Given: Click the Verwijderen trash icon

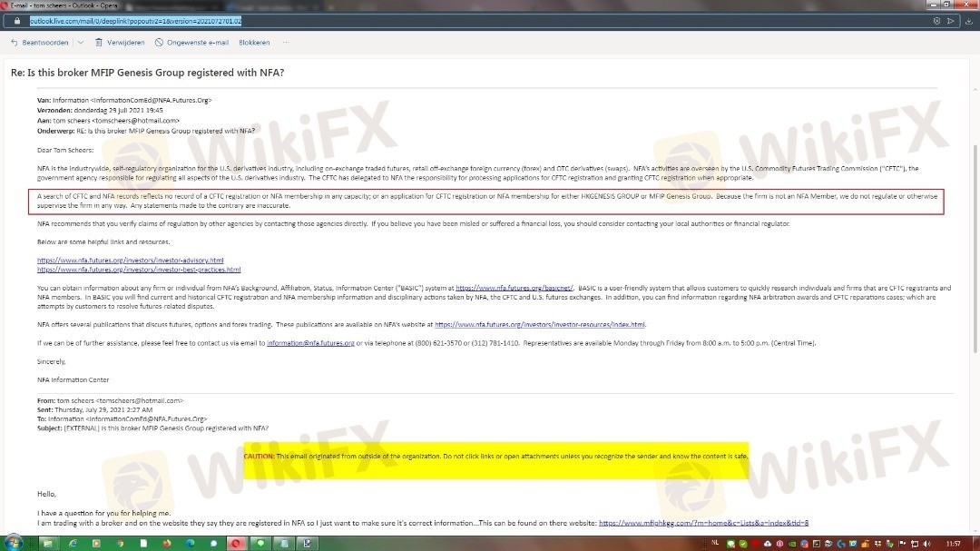Looking at the screenshot, I should point(99,43).
